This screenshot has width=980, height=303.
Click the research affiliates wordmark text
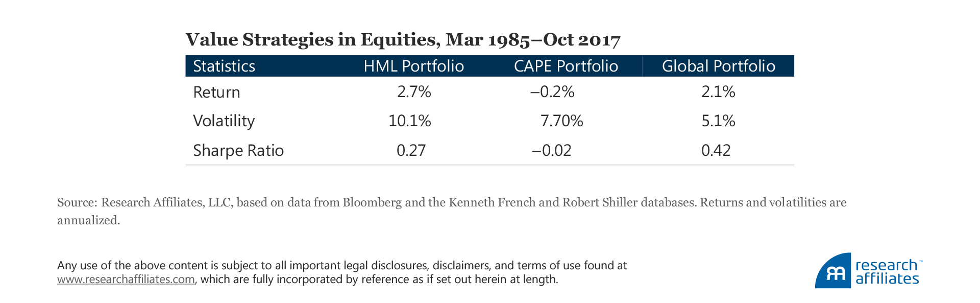point(887,272)
